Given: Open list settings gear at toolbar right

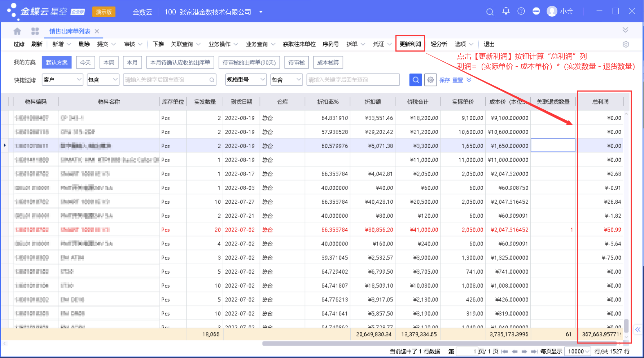Looking at the screenshot, I should point(626,44).
